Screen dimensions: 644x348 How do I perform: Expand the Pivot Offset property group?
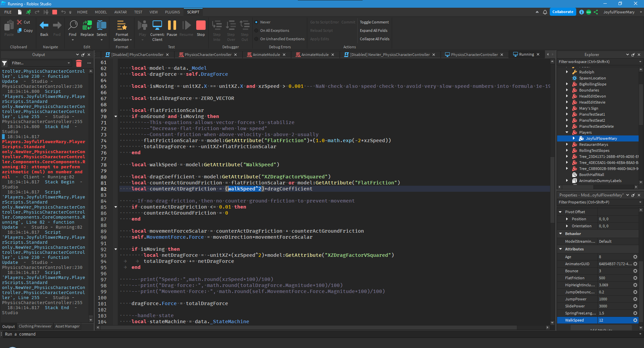[x=560, y=212]
